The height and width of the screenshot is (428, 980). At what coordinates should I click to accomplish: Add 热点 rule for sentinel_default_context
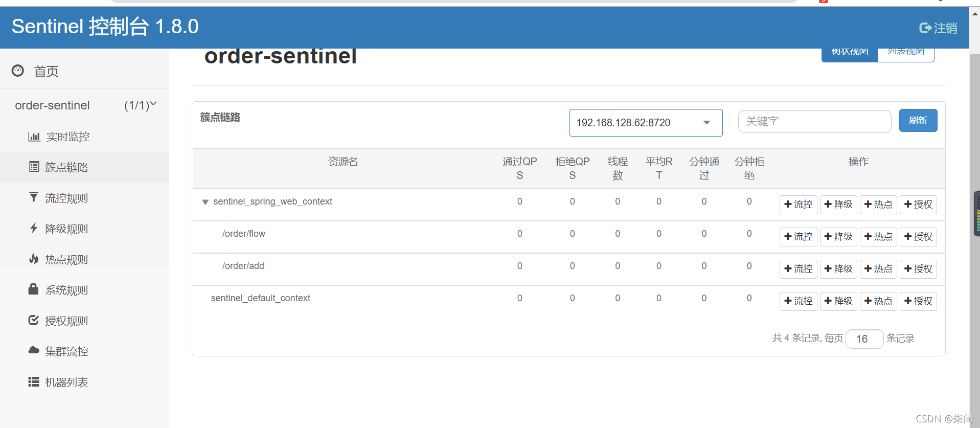coord(878,301)
